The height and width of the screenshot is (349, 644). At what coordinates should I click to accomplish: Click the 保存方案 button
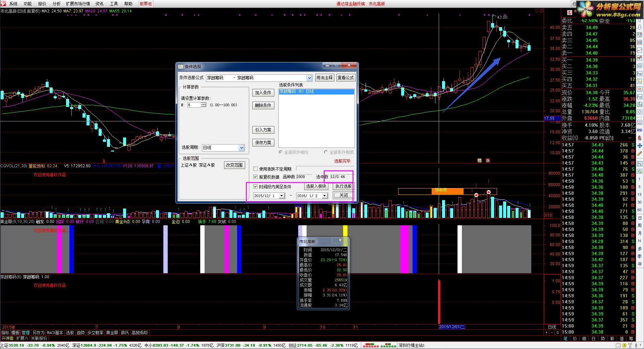(x=263, y=142)
